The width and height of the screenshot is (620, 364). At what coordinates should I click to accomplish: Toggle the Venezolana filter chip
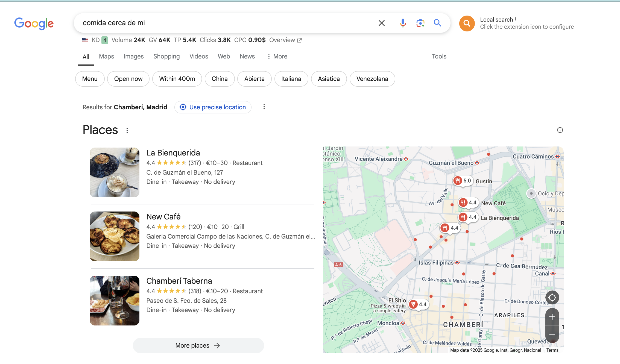[372, 79]
